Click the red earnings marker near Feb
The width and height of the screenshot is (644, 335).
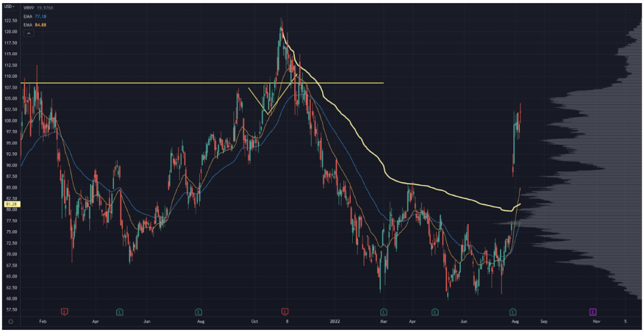pyautogui.click(x=65, y=312)
